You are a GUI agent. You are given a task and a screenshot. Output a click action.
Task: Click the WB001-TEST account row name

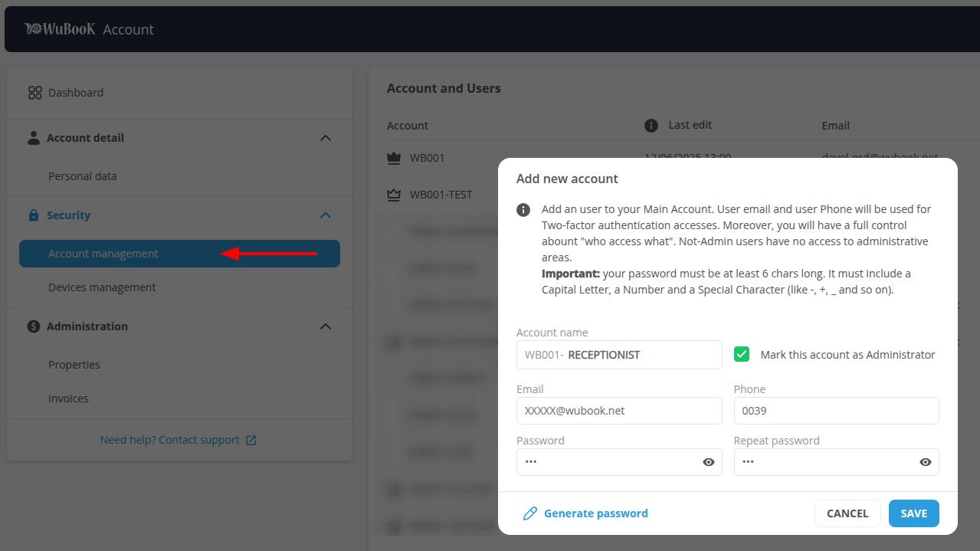441,195
